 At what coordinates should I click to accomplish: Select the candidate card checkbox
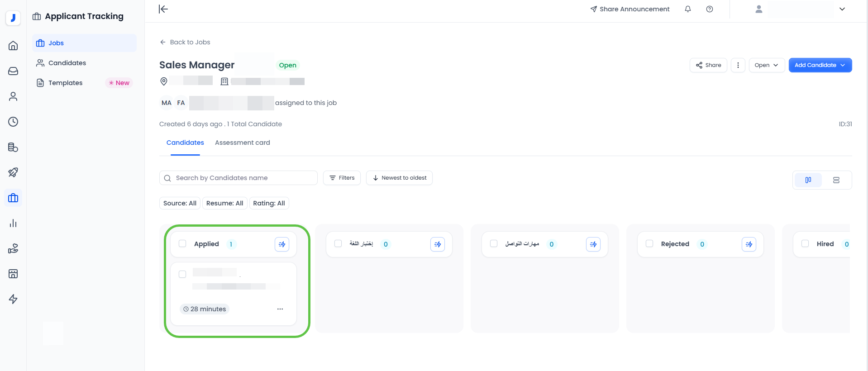(182, 274)
